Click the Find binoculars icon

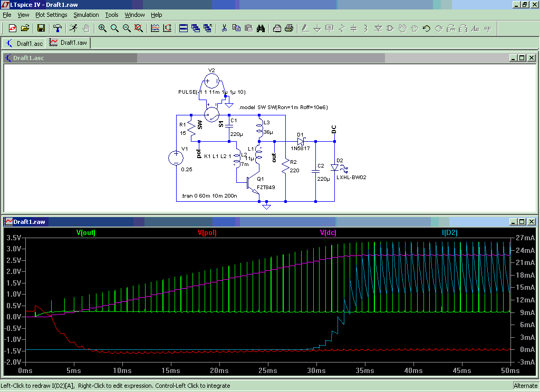click(x=261, y=28)
